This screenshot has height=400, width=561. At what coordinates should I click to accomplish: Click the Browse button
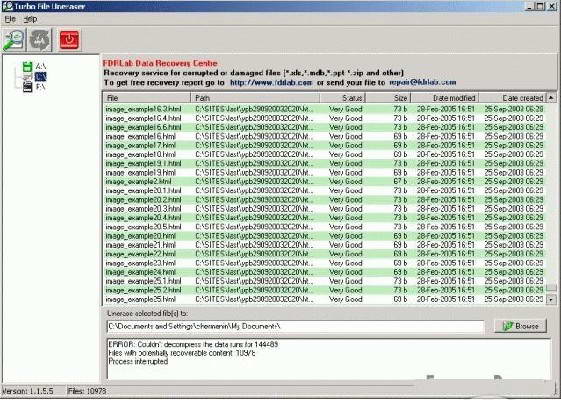click(521, 326)
